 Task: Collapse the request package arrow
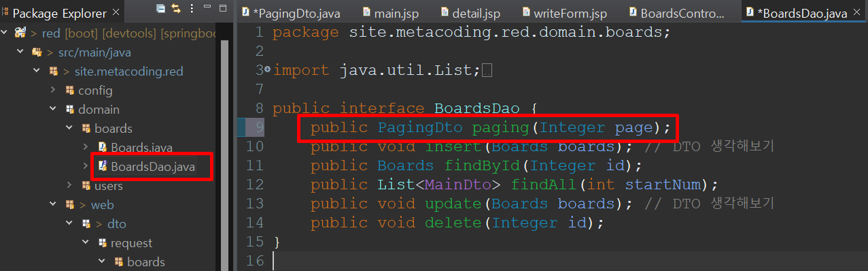pos(86,242)
